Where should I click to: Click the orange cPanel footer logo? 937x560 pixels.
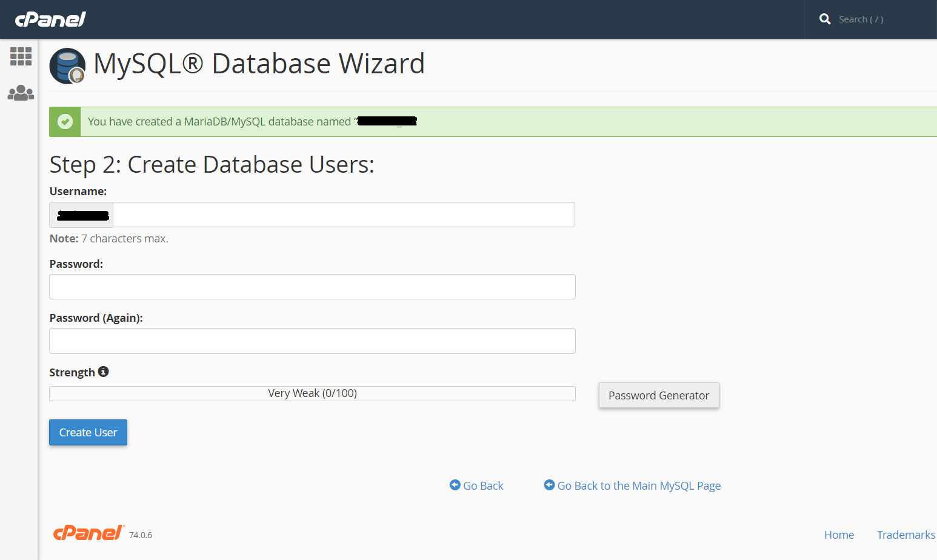coord(88,533)
